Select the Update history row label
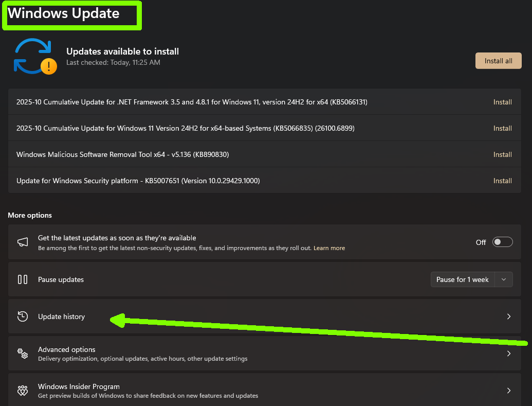The width and height of the screenshot is (532, 406). pos(61,316)
